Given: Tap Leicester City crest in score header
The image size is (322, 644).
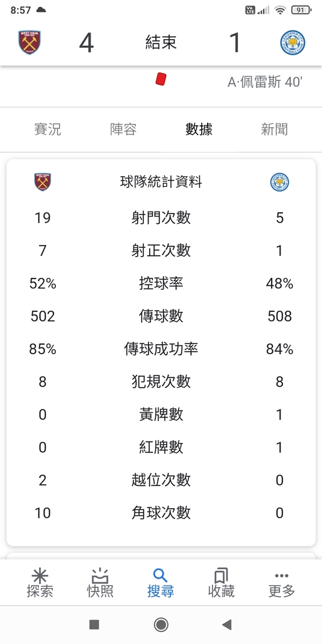Looking at the screenshot, I should (292, 42).
